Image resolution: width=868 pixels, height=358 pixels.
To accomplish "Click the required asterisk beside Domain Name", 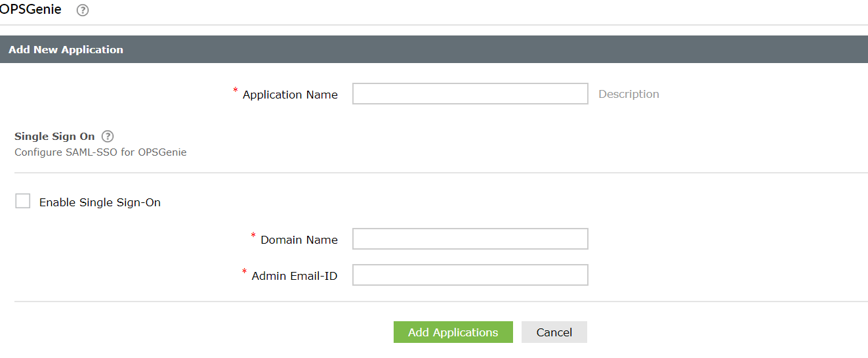I will 253,236.
